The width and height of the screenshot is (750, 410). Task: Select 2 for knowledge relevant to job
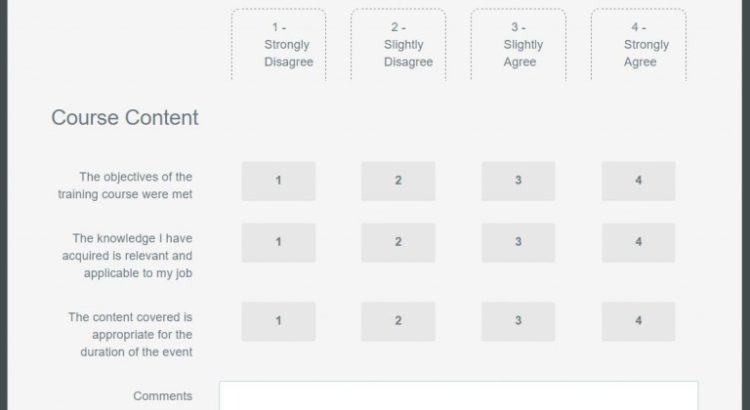pyautogui.click(x=398, y=242)
